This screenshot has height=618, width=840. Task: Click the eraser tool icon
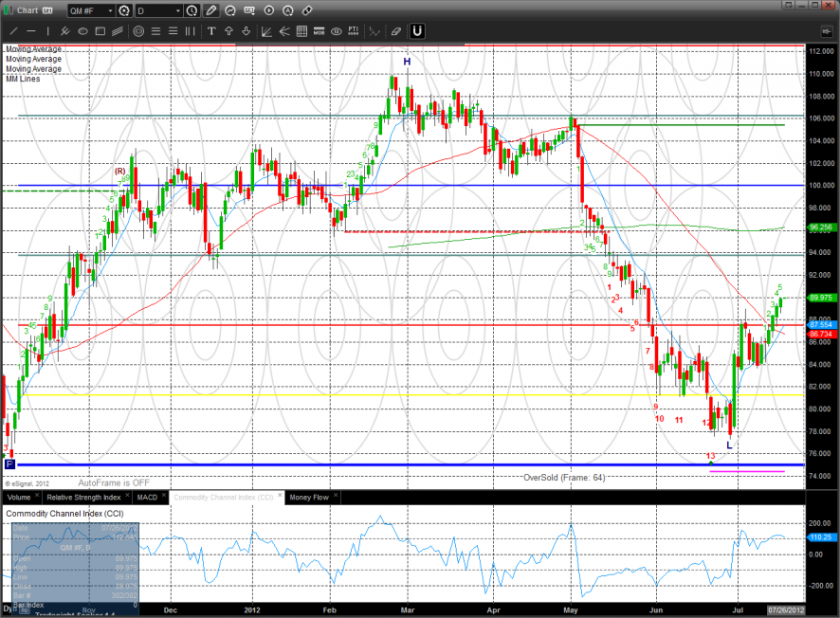point(396,31)
